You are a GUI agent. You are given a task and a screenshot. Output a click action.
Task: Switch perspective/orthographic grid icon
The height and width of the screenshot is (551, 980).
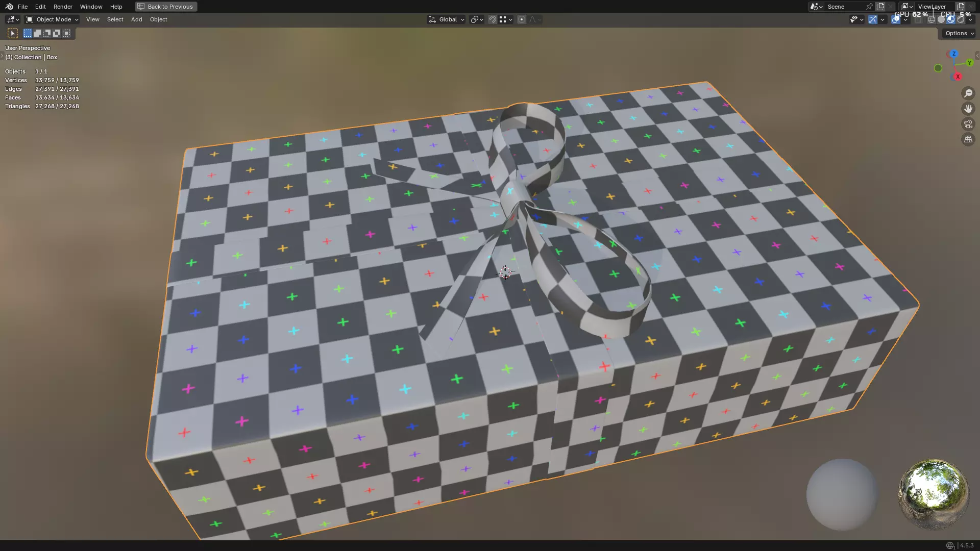pyautogui.click(x=968, y=139)
